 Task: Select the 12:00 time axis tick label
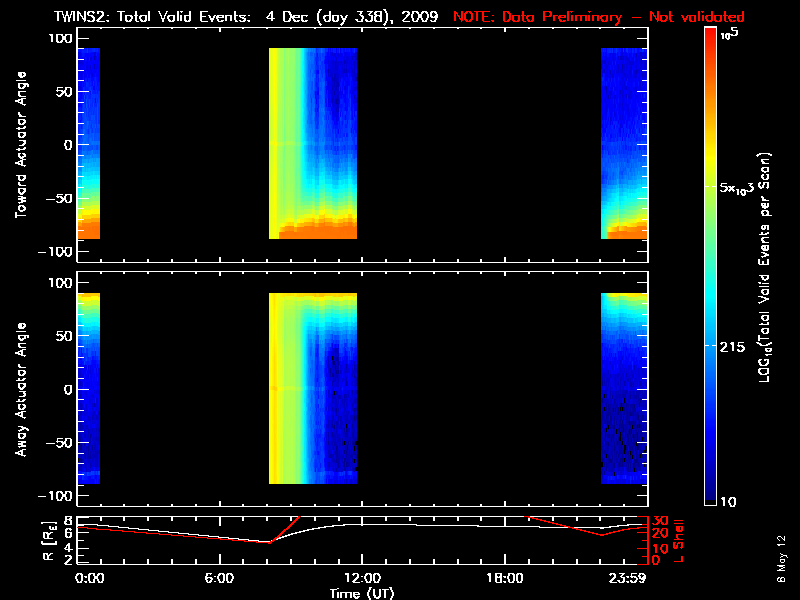click(x=361, y=579)
